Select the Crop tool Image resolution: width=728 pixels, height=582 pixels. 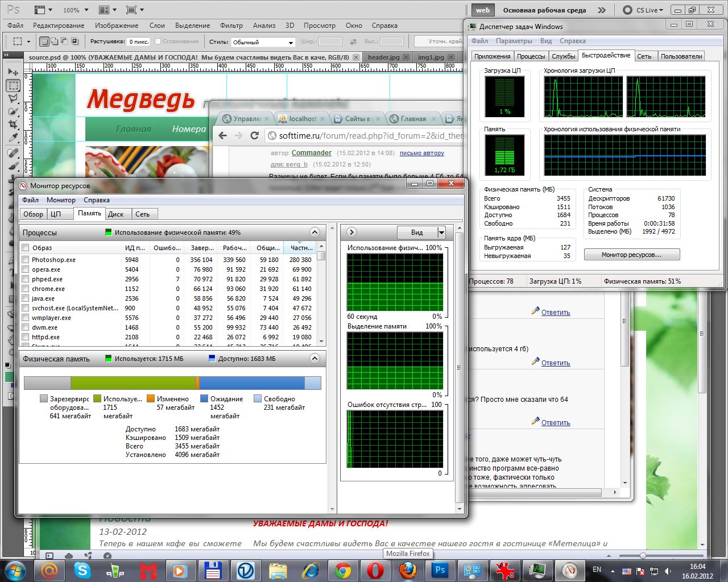tap(13, 124)
